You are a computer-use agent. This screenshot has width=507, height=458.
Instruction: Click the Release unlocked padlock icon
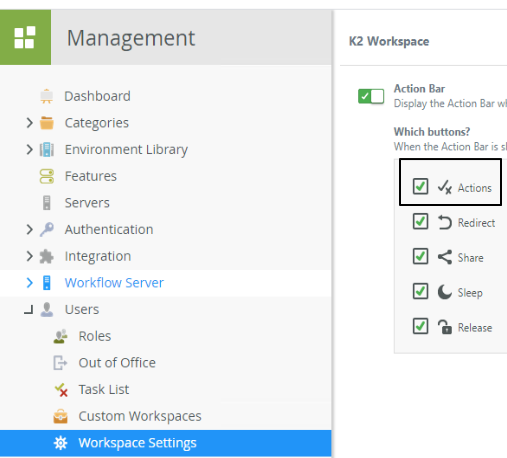445,327
